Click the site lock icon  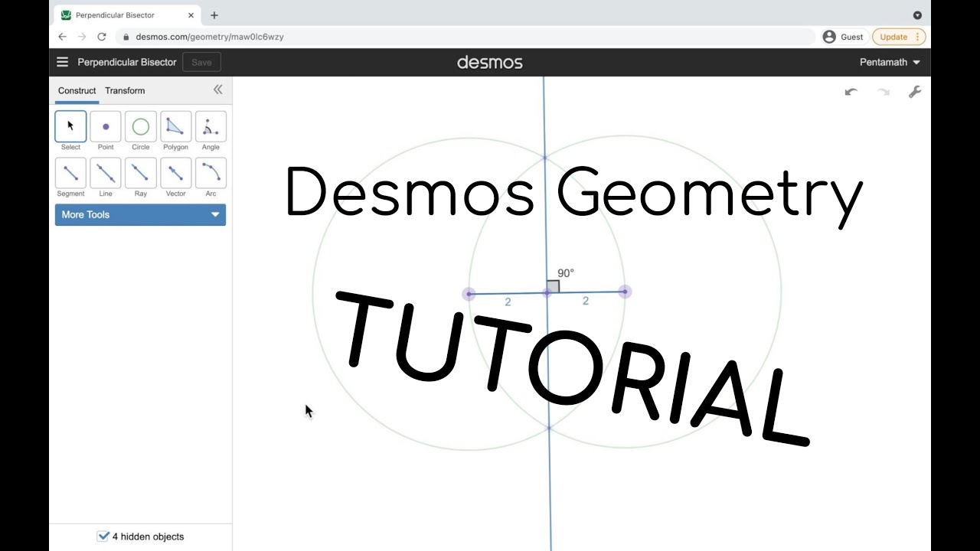(126, 37)
